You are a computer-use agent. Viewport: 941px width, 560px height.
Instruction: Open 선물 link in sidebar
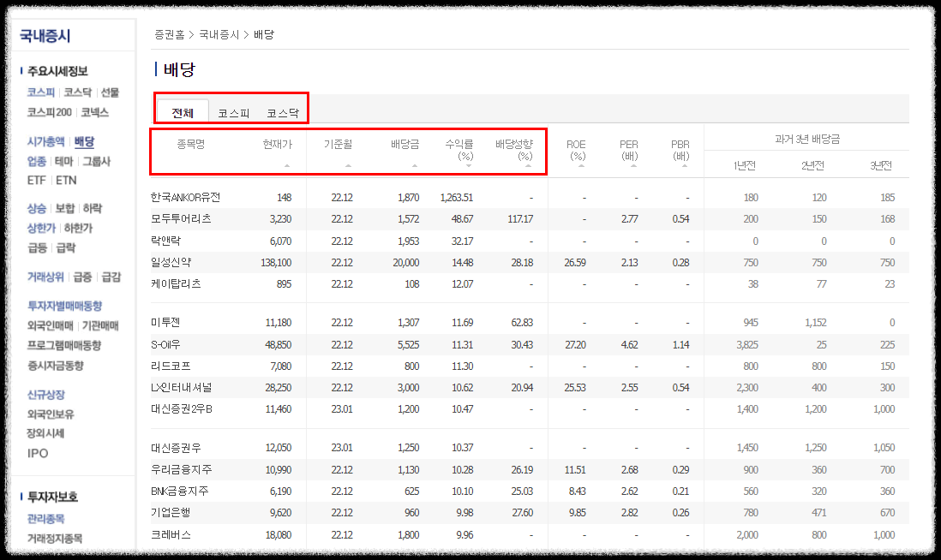[110, 92]
